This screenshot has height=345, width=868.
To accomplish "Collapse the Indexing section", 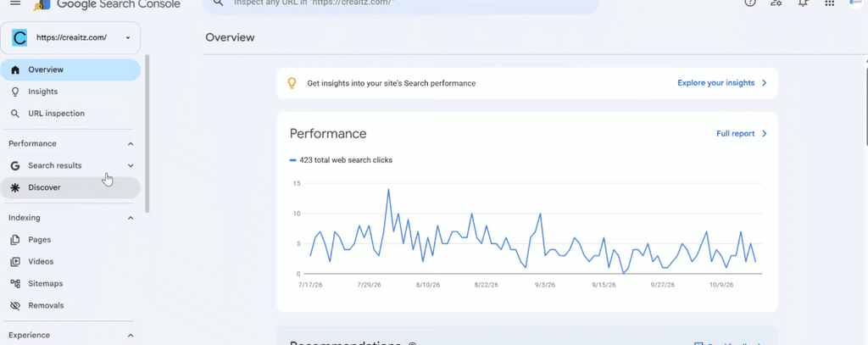I will [x=131, y=218].
